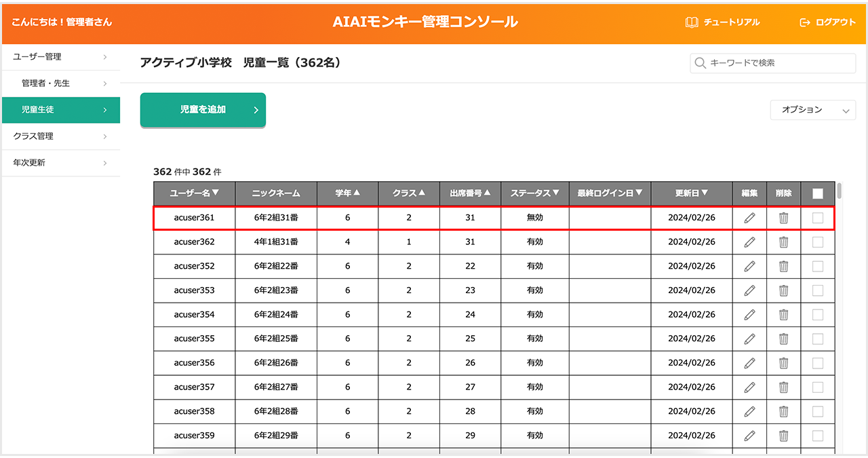Open クラス管理 in the sidebar
This screenshot has height=458, width=868.
(x=60, y=136)
